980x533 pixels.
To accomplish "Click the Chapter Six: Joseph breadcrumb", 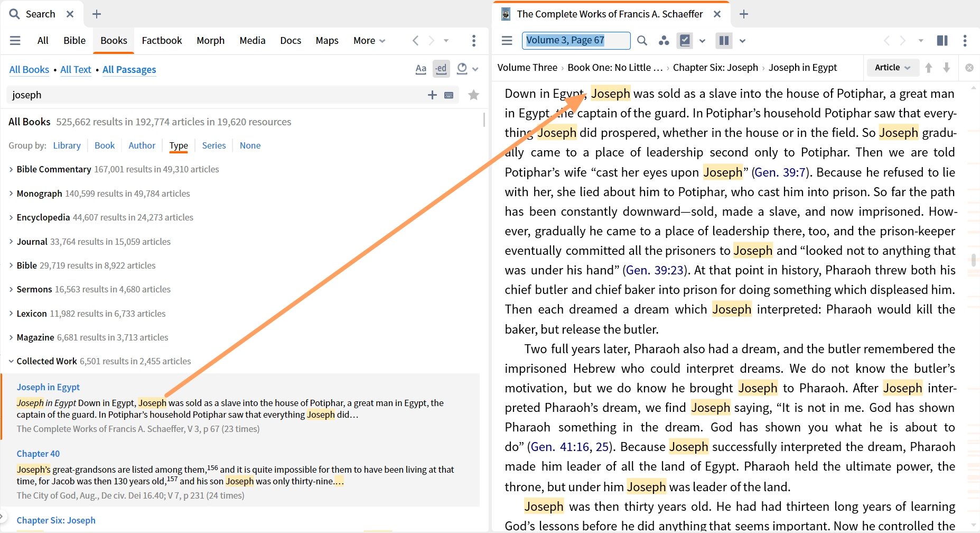I will coord(715,68).
